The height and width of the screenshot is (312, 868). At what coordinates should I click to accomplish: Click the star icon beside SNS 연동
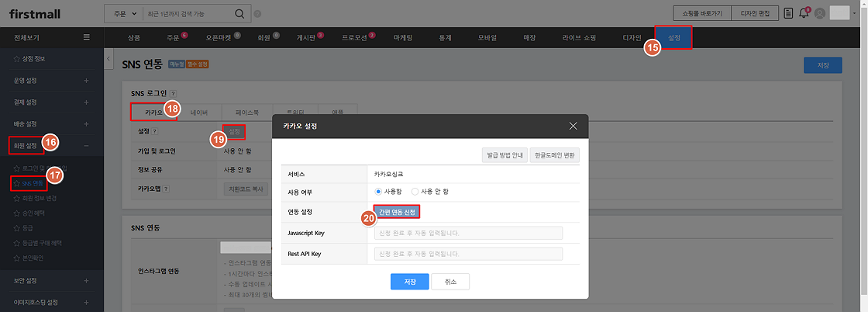click(16, 182)
